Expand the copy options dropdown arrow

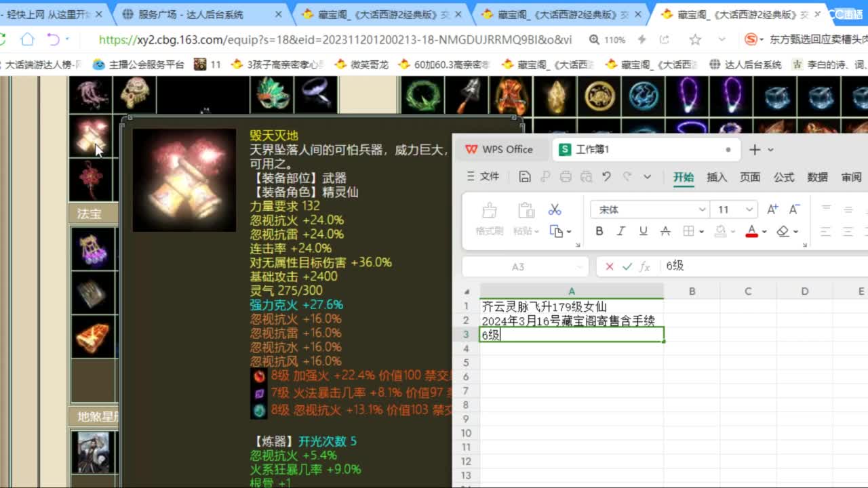point(570,232)
